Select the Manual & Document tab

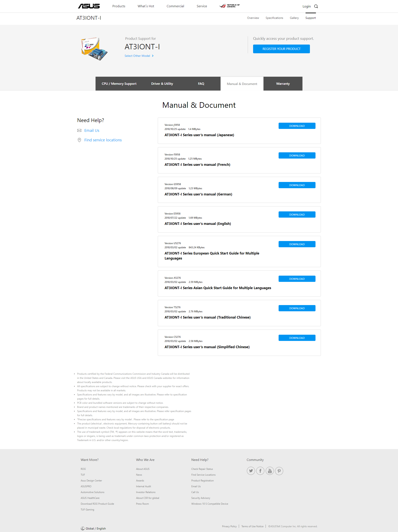242,84
